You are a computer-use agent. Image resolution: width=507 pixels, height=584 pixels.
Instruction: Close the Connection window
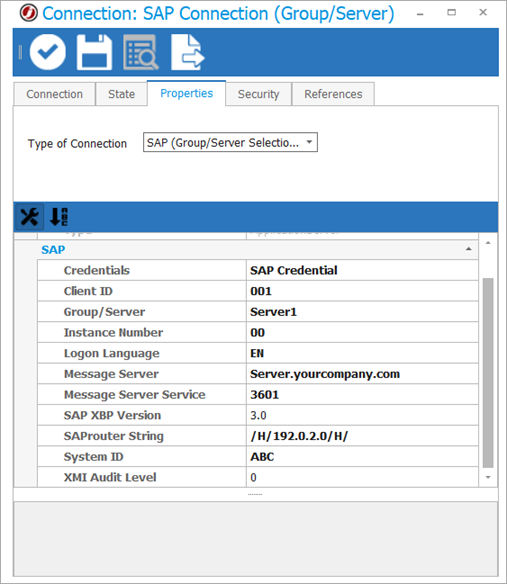click(483, 13)
